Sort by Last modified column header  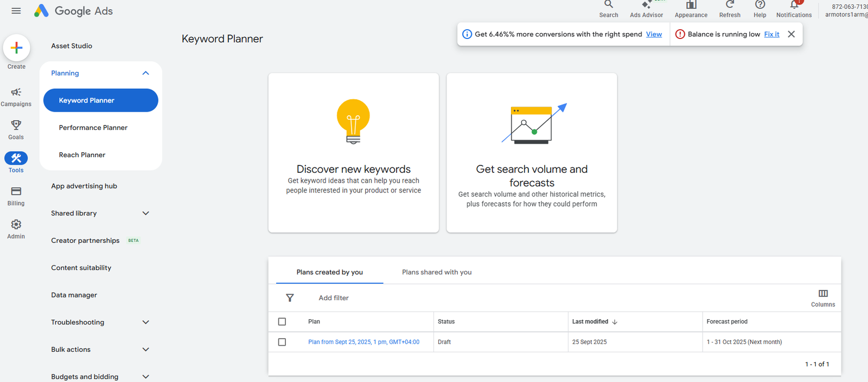(x=590, y=322)
